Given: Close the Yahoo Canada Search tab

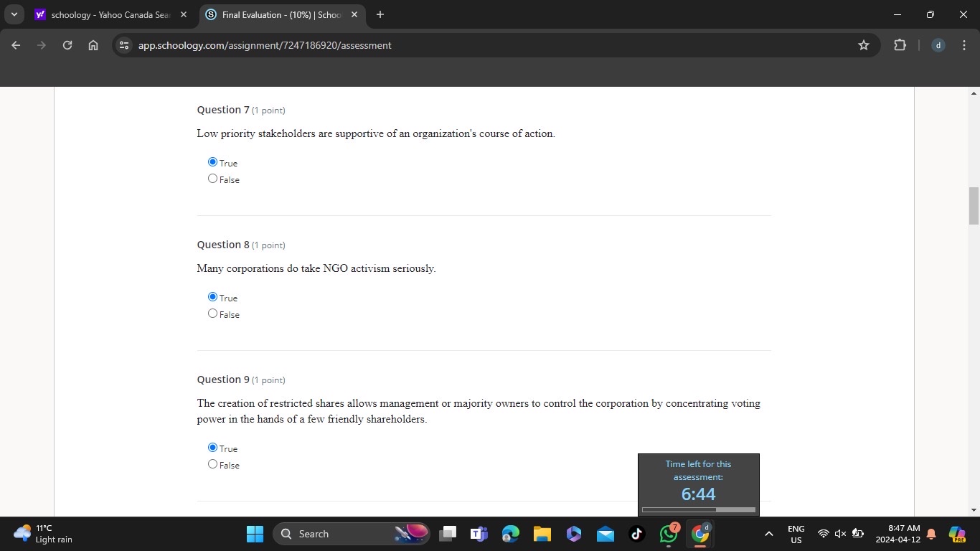Looking at the screenshot, I should point(184,14).
